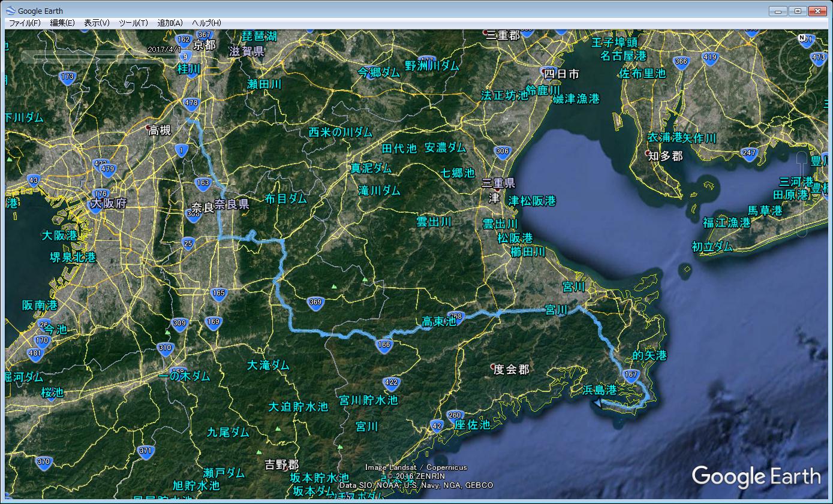Expand the 表示(V) menu
Viewport: 833px width, 504px height.
pos(97,23)
